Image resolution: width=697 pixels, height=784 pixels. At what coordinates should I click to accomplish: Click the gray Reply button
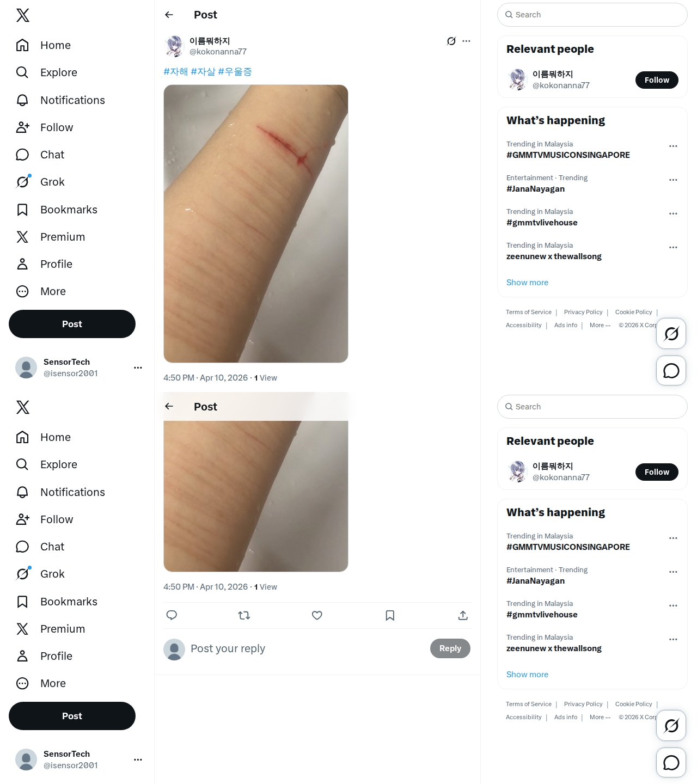[x=450, y=648]
